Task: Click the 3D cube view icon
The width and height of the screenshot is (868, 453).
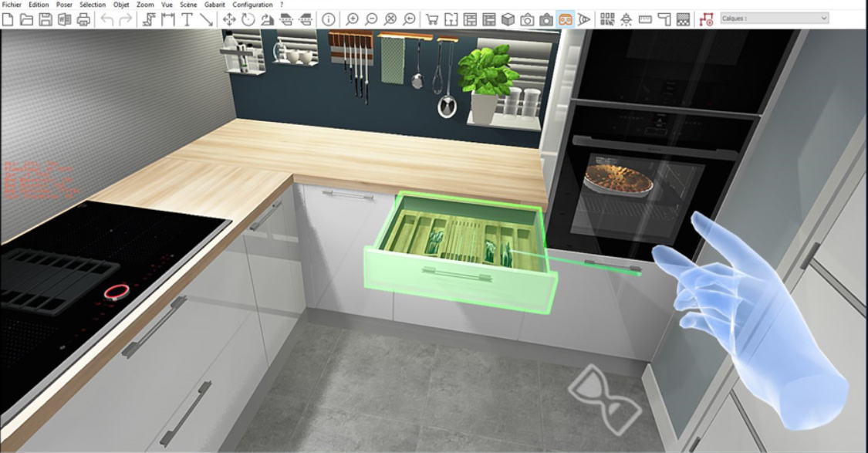Action: 508,19
